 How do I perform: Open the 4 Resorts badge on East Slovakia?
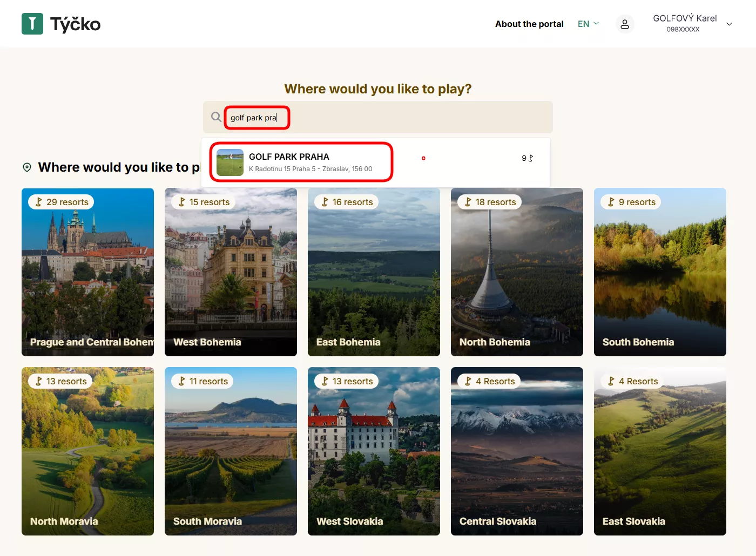tap(632, 381)
